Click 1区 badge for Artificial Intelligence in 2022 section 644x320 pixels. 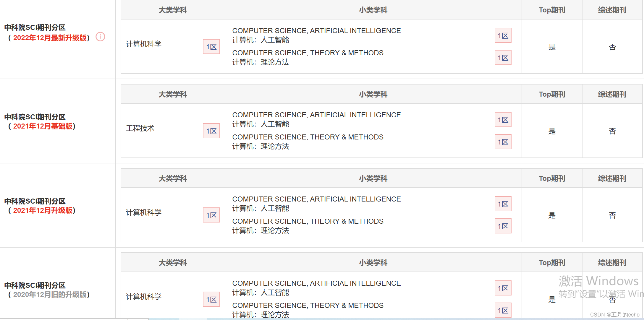click(x=503, y=35)
